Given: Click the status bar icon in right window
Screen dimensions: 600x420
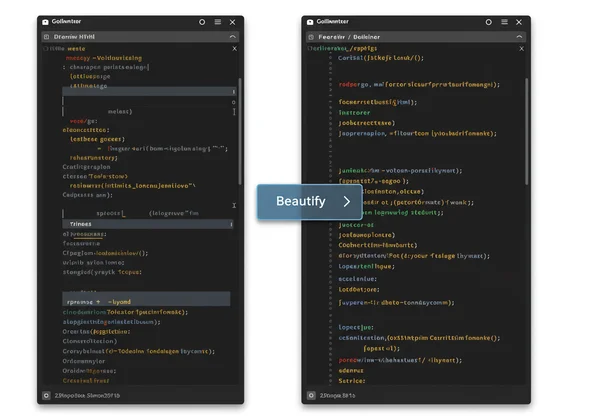Looking at the screenshot, I should (311, 396).
